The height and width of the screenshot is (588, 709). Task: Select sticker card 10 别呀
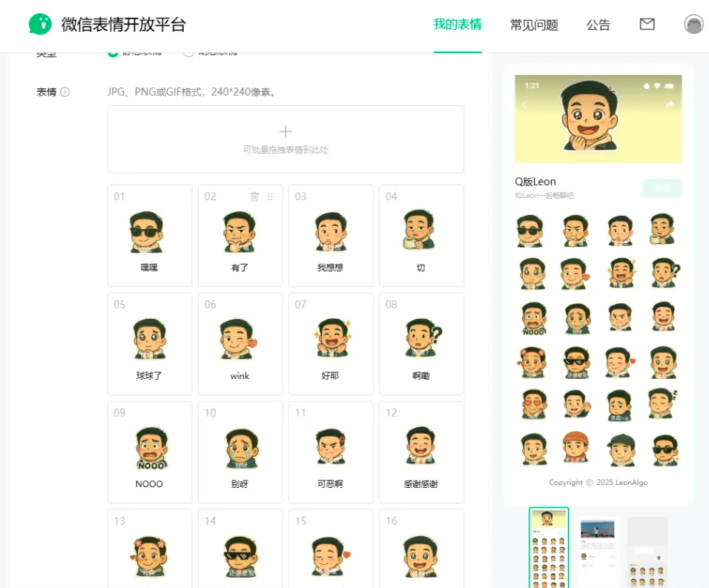pos(240,452)
